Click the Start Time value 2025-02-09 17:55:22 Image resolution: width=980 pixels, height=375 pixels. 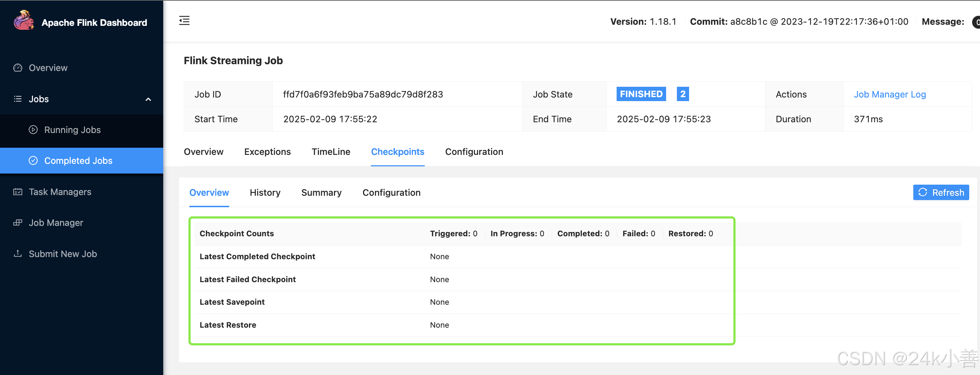(330, 119)
